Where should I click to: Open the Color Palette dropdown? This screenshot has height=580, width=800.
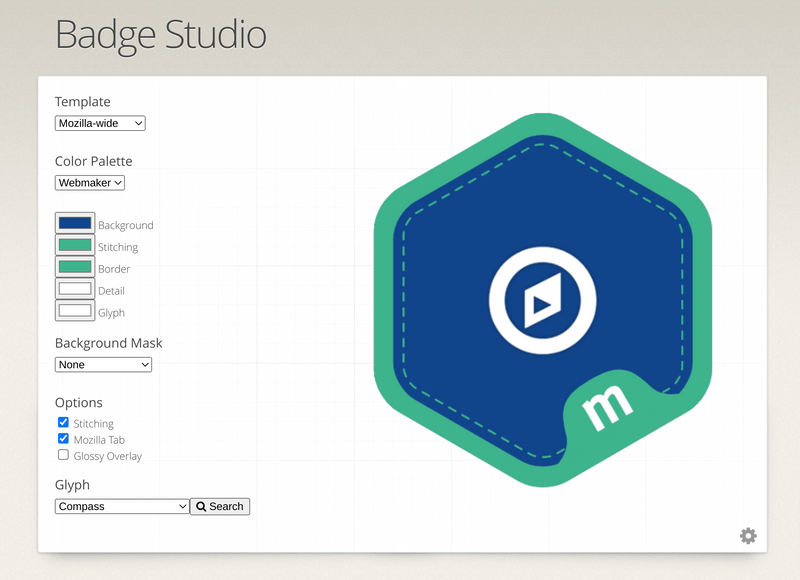click(x=89, y=182)
